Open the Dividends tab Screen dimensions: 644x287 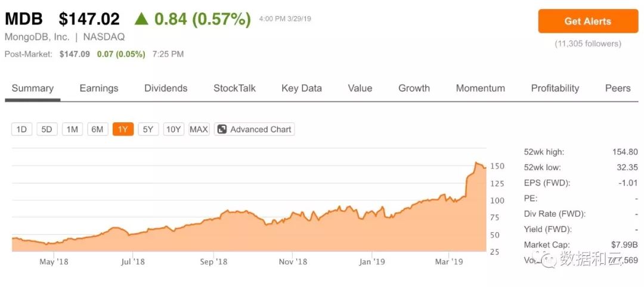click(166, 88)
